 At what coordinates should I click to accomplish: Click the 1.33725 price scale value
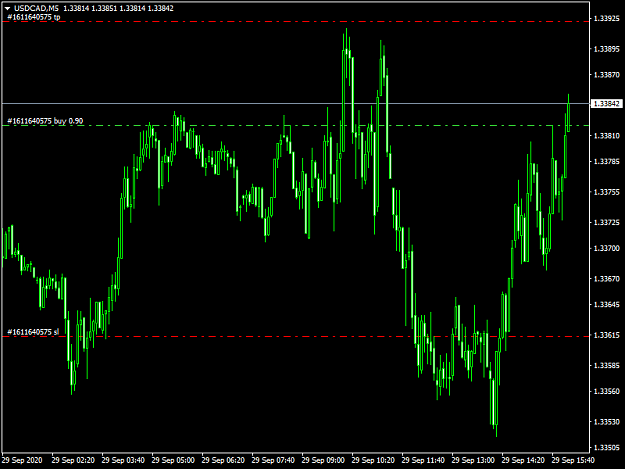point(607,222)
